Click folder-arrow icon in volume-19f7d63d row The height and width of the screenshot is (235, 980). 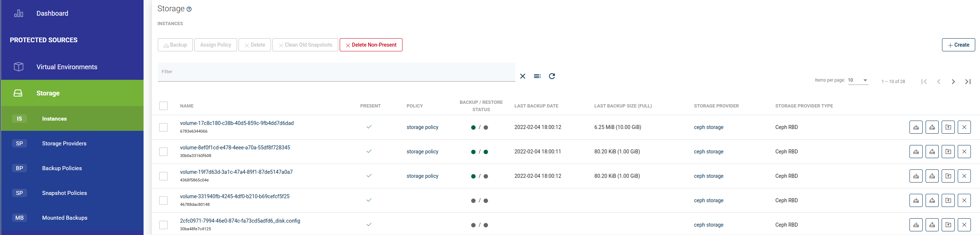tap(948, 176)
